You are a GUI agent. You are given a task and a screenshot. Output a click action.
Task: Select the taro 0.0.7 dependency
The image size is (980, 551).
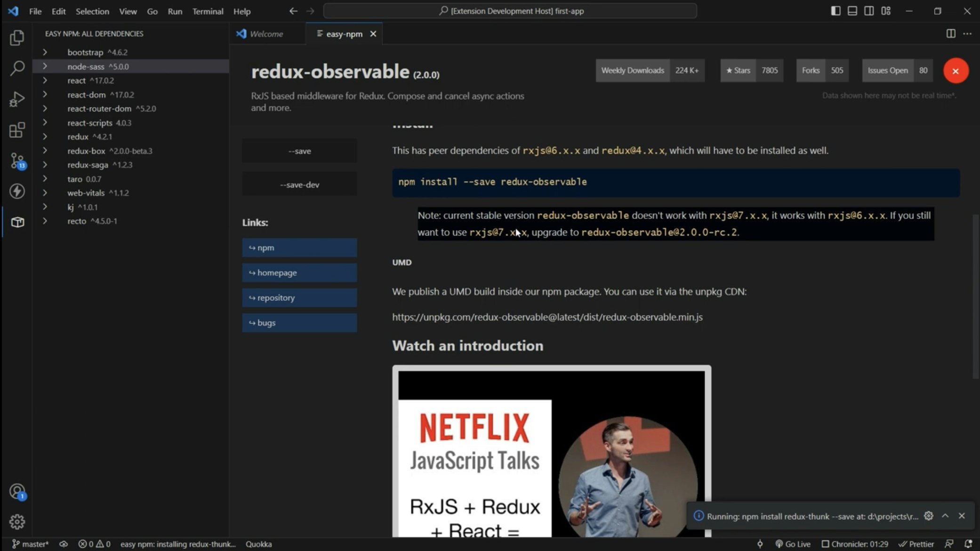tap(131, 179)
